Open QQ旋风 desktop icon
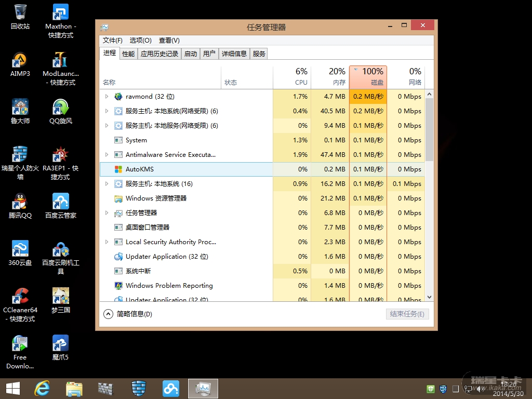Image resolution: width=532 pixels, height=399 pixels. coord(60,111)
